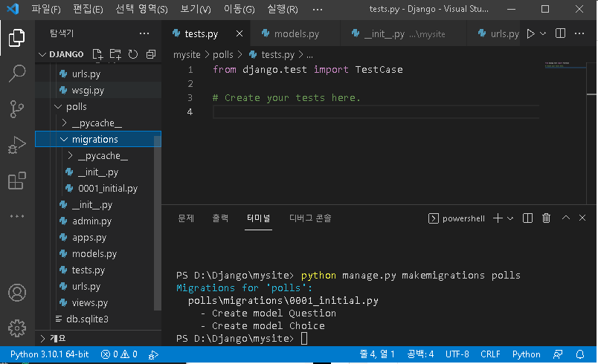
Task: Create a new file in DJANGO folder
Action: [x=97, y=54]
